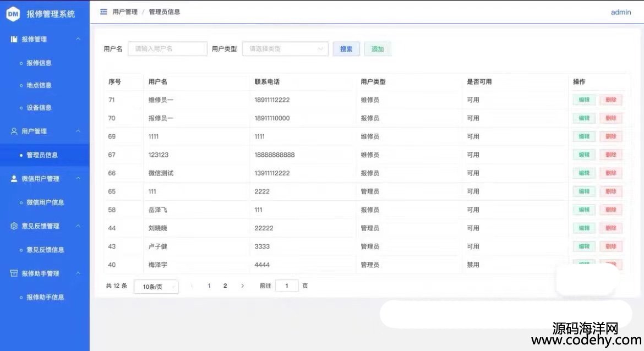
Task: Delete the row with 序号 65
Action: pos(611,191)
